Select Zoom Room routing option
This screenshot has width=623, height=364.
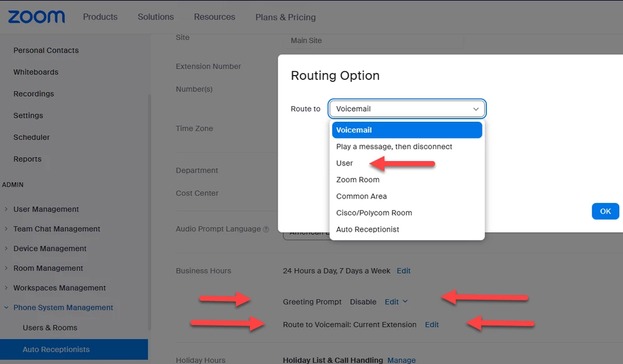pos(407,180)
